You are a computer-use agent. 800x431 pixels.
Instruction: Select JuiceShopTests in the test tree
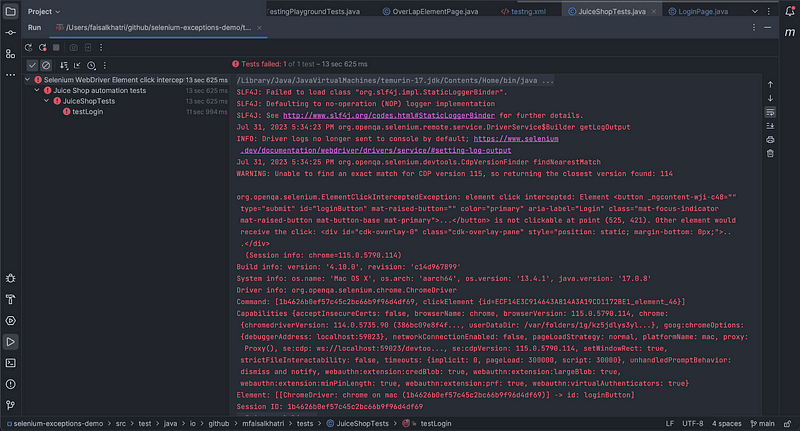pos(89,101)
